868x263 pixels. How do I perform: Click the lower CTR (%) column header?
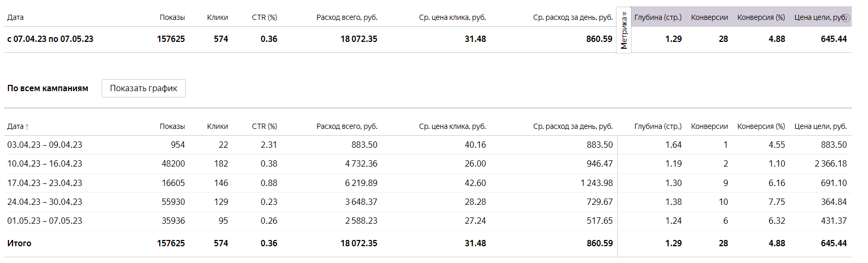pos(264,126)
